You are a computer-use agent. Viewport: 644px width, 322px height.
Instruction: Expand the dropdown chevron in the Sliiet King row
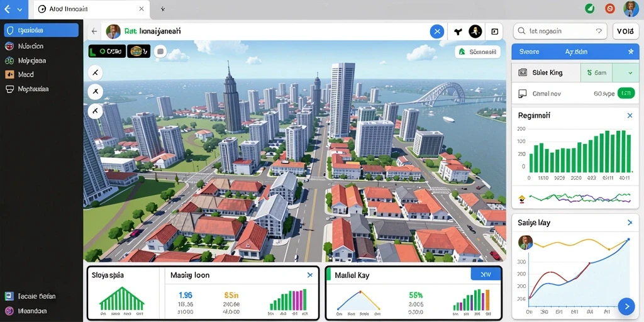[x=630, y=73]
